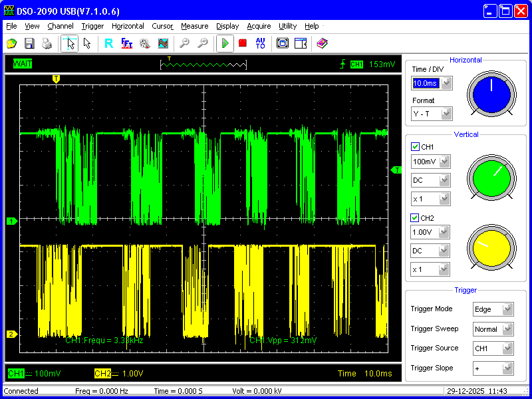Expand the Trigger Mode dropdown
Screen dimensions: 532x399
click(x=507, y=309)
